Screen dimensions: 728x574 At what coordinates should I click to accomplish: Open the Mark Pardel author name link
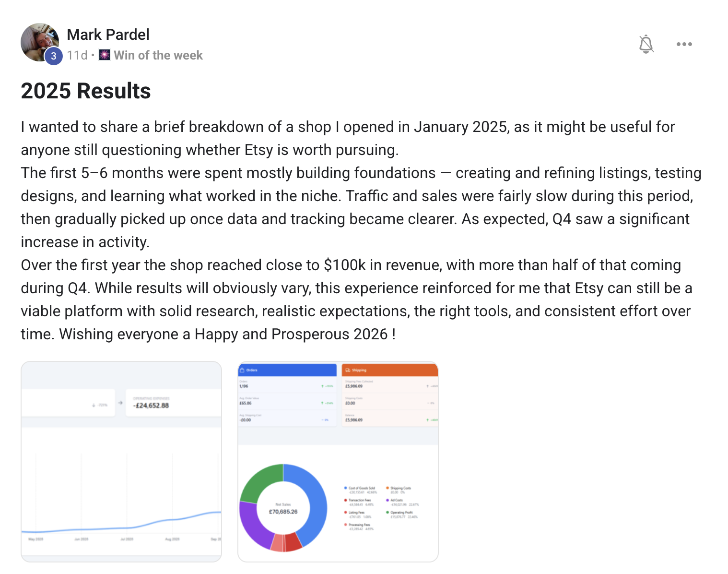click(x=108, y=35)
